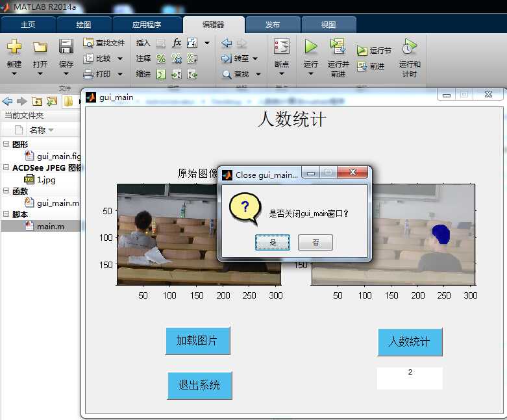507x420 pixels.
Task: Click the back arrow in folder toolbar
Action: tap(7, 101)
